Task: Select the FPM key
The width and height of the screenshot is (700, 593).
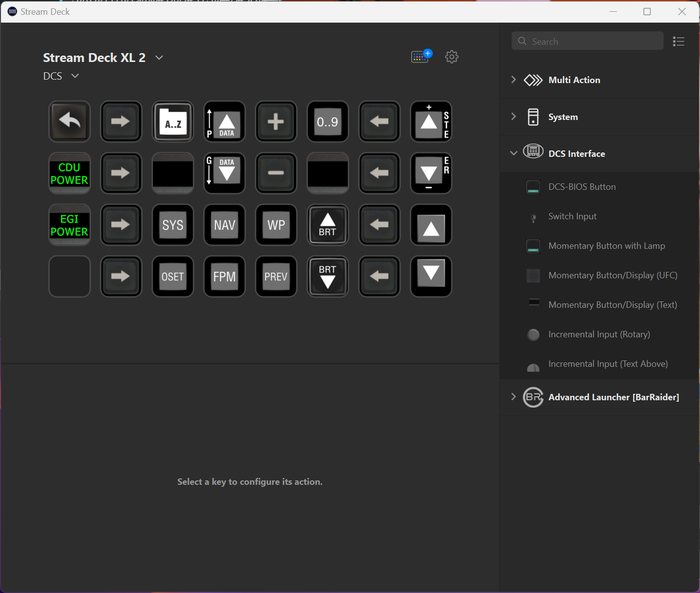Action: 224,276
